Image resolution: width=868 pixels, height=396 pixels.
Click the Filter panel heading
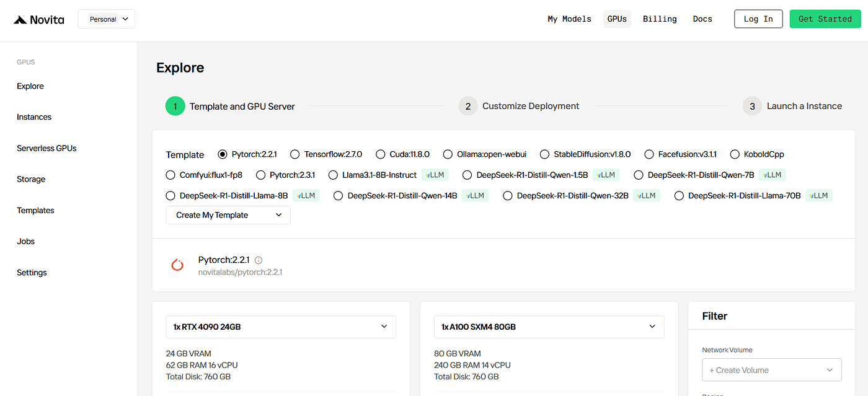715,316
